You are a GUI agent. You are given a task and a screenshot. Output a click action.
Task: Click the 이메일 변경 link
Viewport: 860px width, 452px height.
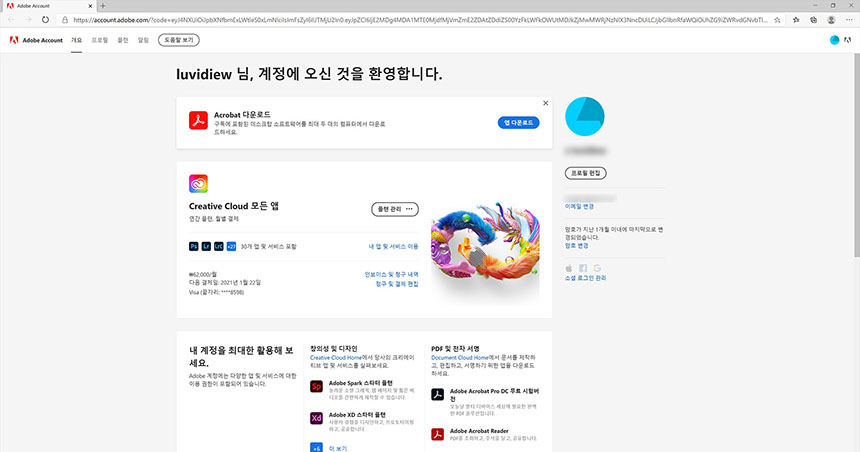[579, 207]
